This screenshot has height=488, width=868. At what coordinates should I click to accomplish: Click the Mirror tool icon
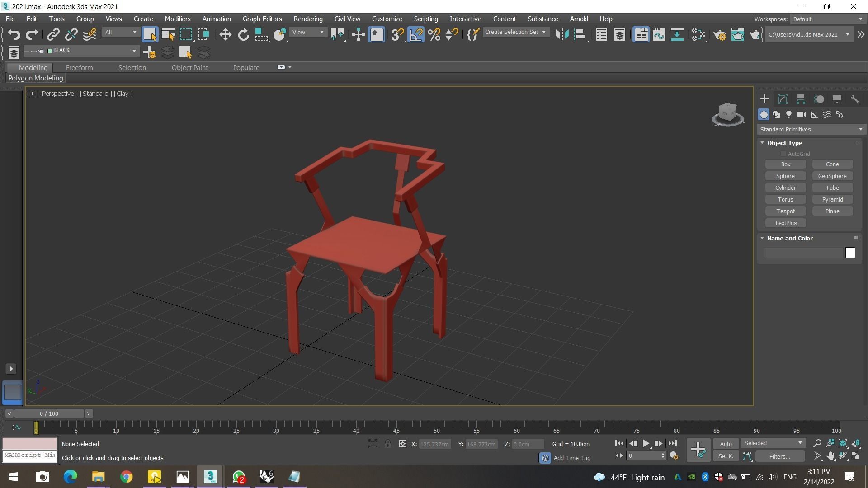[561, 35]
